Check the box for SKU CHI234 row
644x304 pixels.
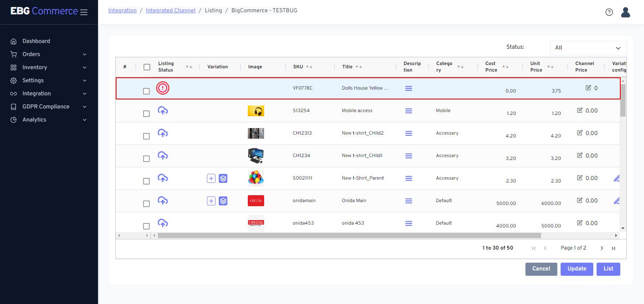[x=146, y=159]
